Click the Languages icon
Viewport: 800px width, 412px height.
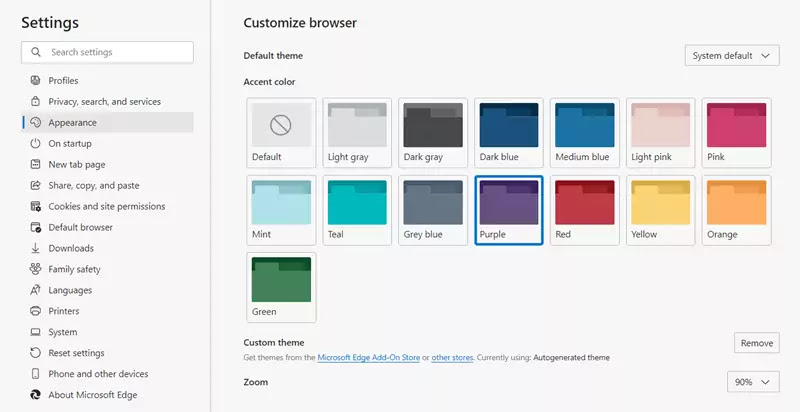[x=35, y=290]
